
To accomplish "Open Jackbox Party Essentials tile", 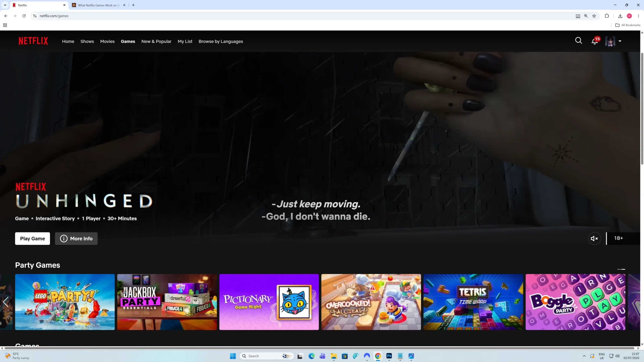I will [167, 302].
